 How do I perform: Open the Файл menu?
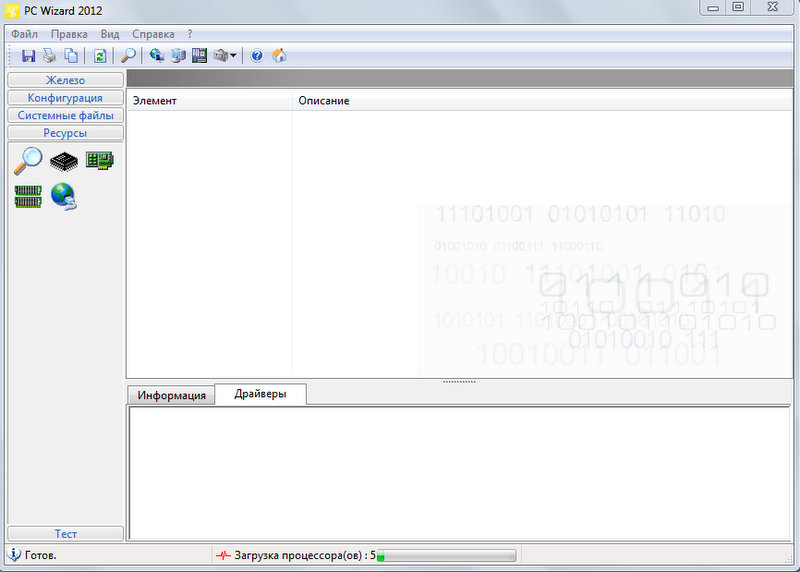point(24,34)
